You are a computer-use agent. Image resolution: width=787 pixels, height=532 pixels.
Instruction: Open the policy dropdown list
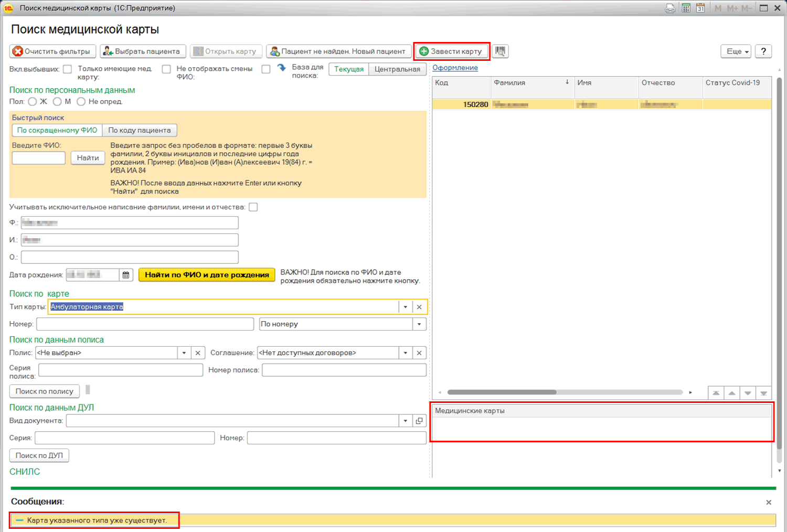(184, 353)
